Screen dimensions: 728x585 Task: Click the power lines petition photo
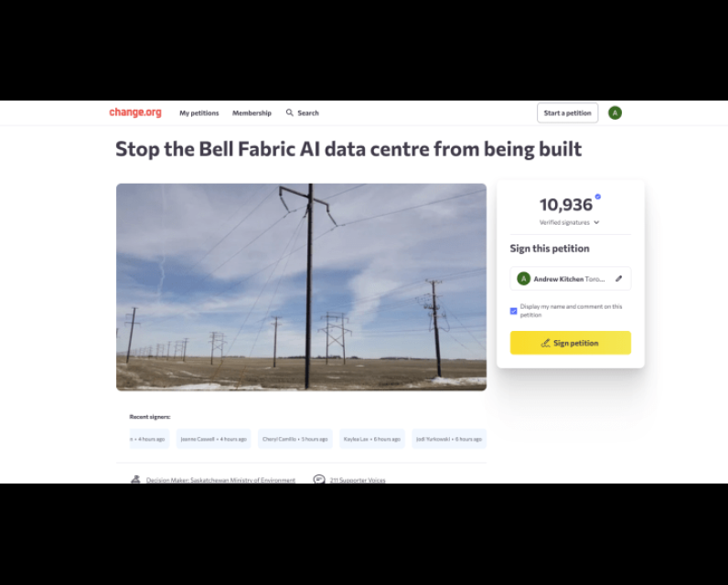pyautogui.click(x=301, y=287)
